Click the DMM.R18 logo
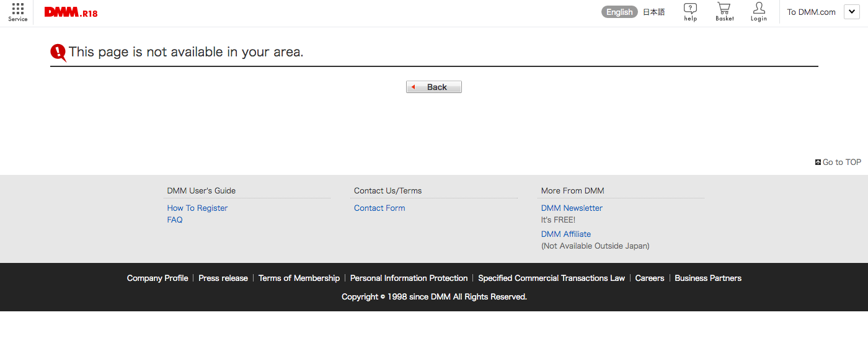This screenshot has height=351, width=868. pyautogui.click(x=71, y=12)
